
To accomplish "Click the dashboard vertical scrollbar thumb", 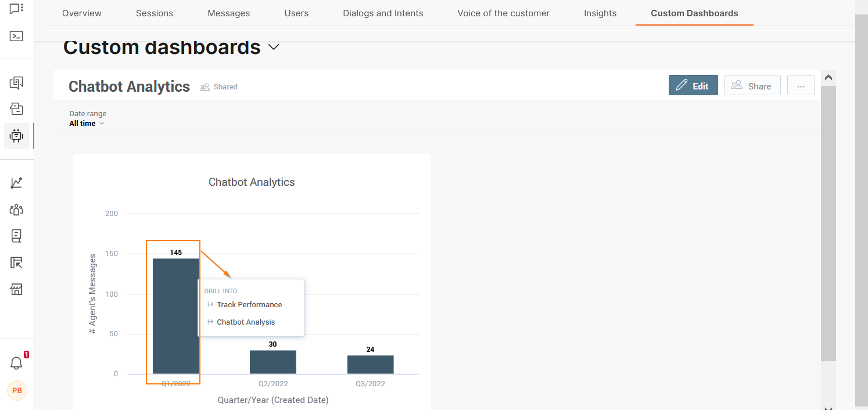I will click(828, 223).
